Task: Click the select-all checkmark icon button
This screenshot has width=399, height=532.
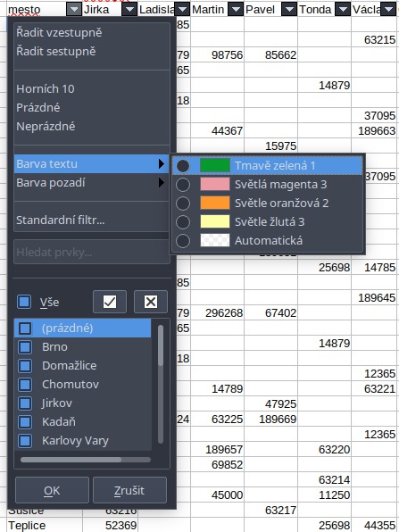Action: point(110,302)
